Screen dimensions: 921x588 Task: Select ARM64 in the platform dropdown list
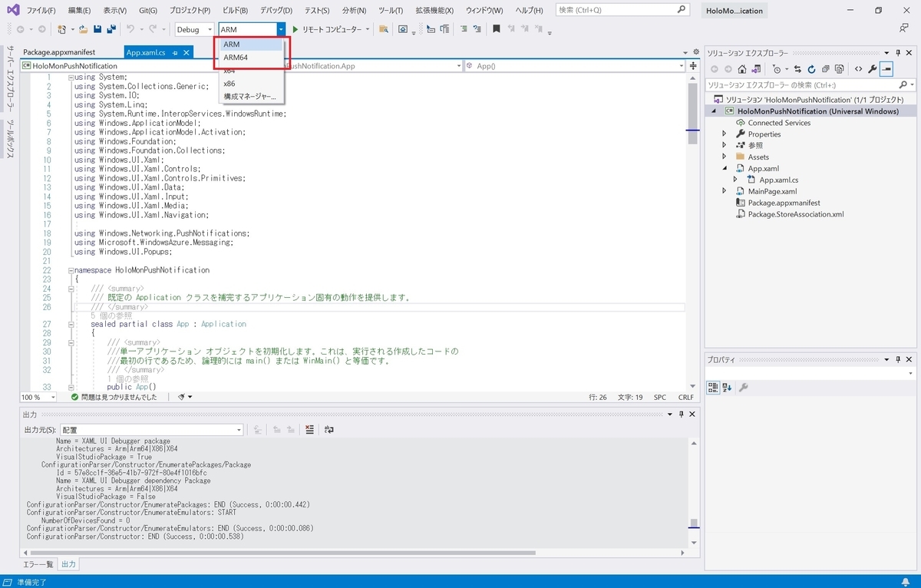tap(252, 58)
